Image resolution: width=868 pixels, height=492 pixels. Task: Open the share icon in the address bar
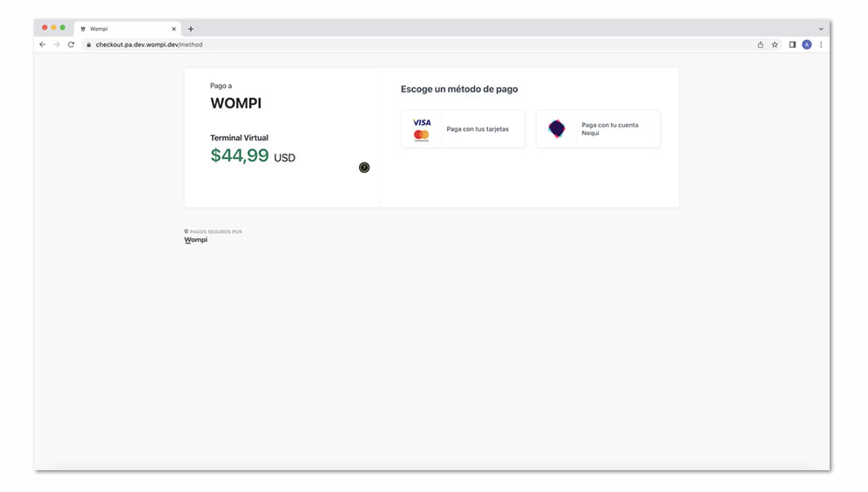point(760,44)
